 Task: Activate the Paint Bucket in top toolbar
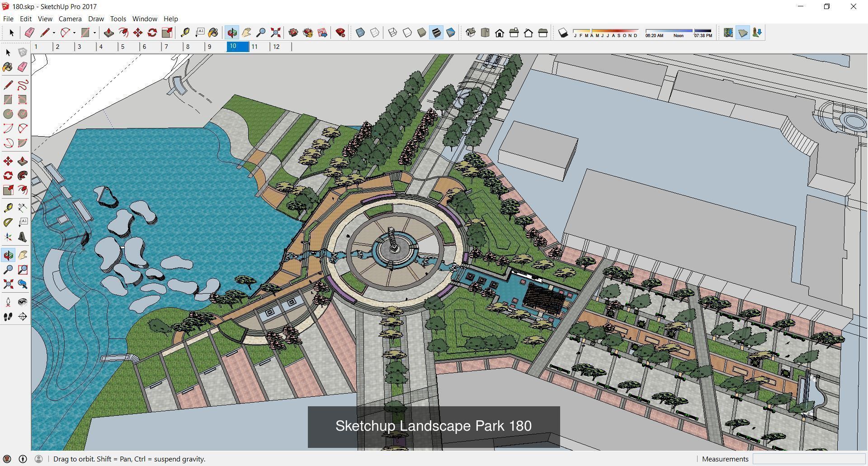(x=213, y=33)
